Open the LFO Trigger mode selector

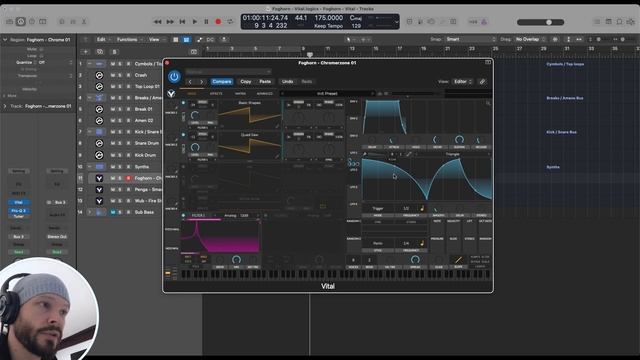point(378,209)
